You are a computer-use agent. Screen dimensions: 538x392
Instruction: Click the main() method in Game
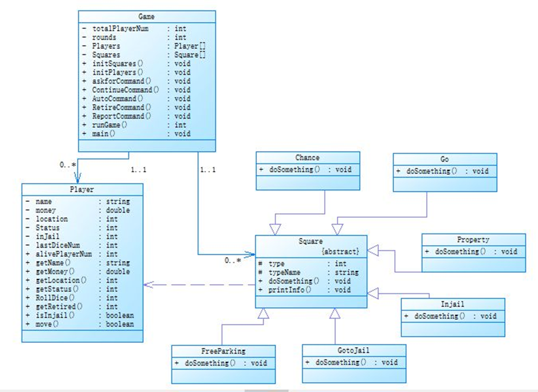104,134
